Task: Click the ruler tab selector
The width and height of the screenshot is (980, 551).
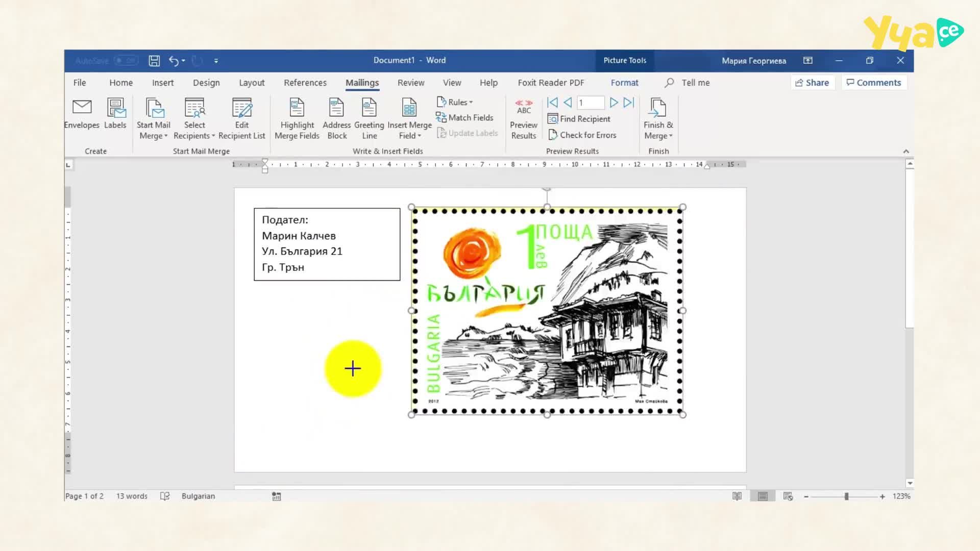Action: click(x=68, y=165)
